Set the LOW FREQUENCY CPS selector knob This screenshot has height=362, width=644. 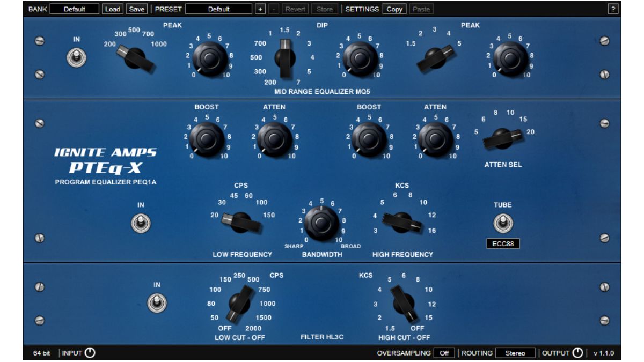tap(241, 221)
